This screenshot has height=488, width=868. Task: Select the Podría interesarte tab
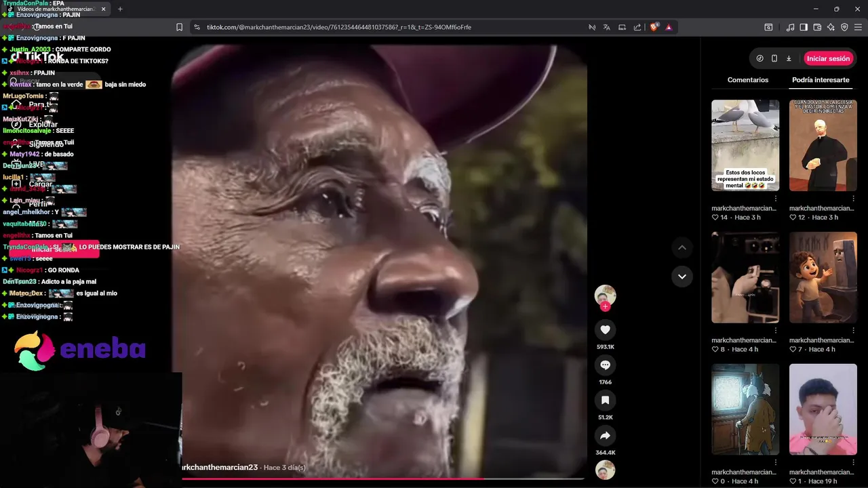pos(821,80)
